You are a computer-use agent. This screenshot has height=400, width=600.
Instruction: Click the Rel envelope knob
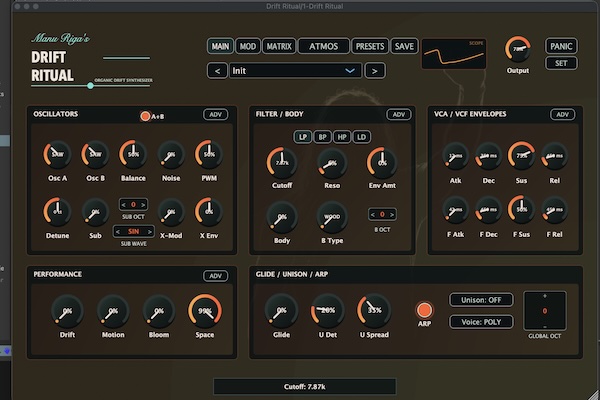point(554,156)
